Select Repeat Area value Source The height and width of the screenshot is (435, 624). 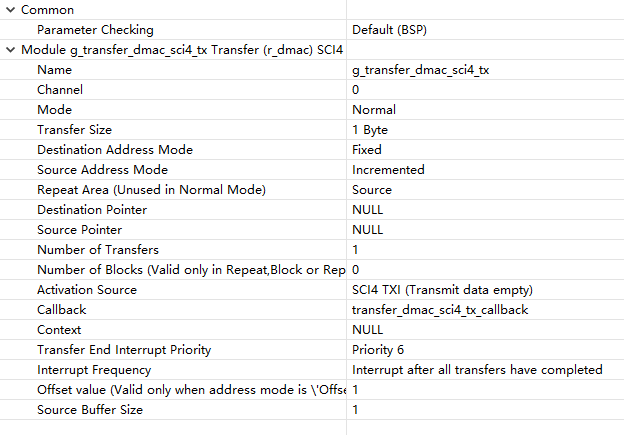coord(485,189)
